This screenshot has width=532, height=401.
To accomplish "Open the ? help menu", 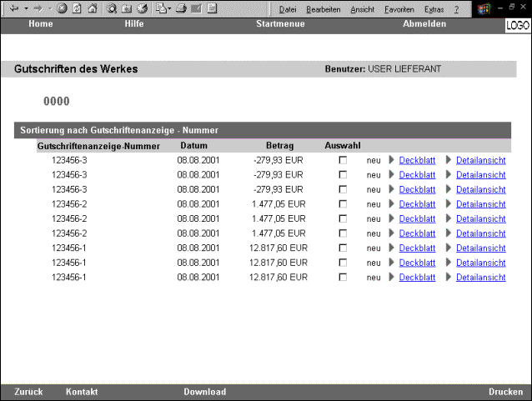I will (456, 9).
